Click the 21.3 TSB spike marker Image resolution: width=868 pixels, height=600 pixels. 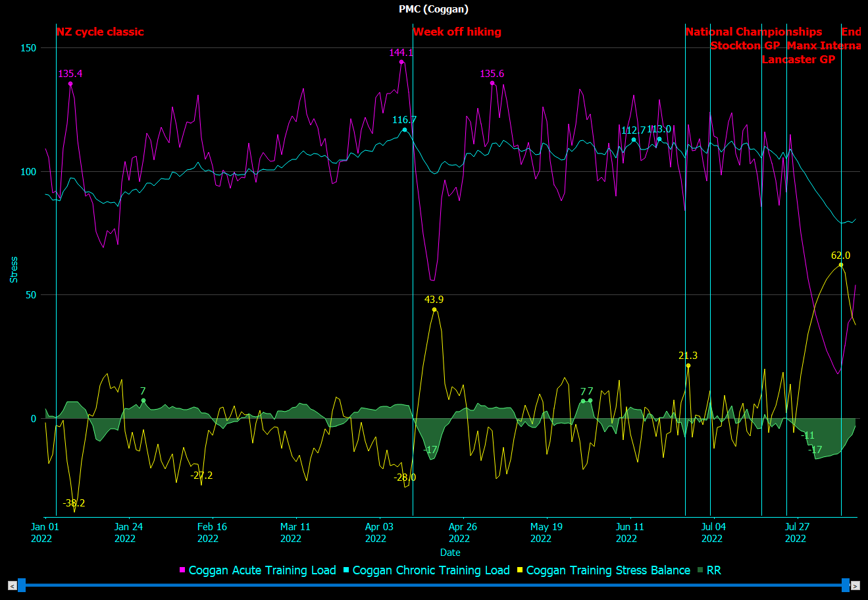pos(688,365)
